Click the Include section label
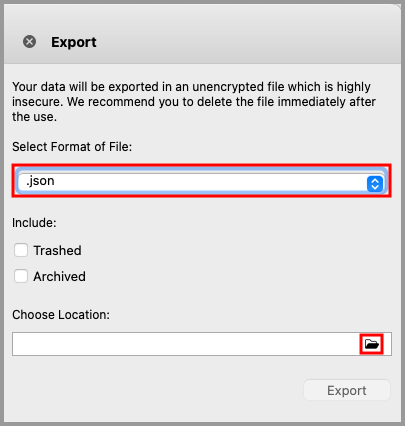Image resolution: width=405 pixels, height=426 pixels. click(34, 223)
